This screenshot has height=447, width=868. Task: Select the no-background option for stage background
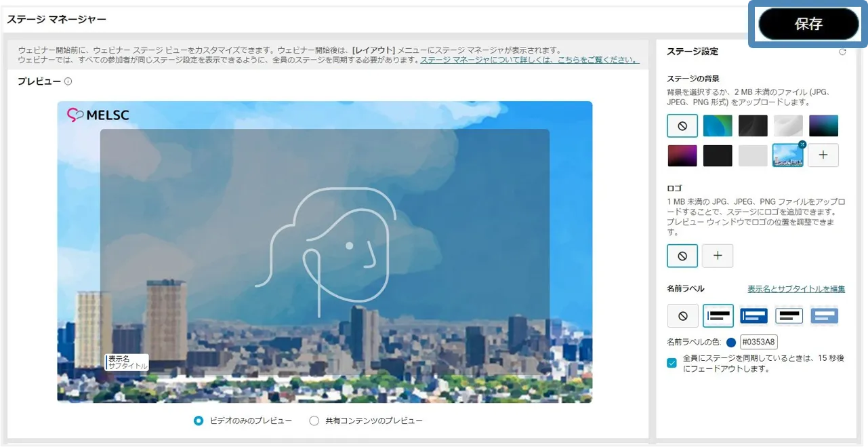click(682, 126)
